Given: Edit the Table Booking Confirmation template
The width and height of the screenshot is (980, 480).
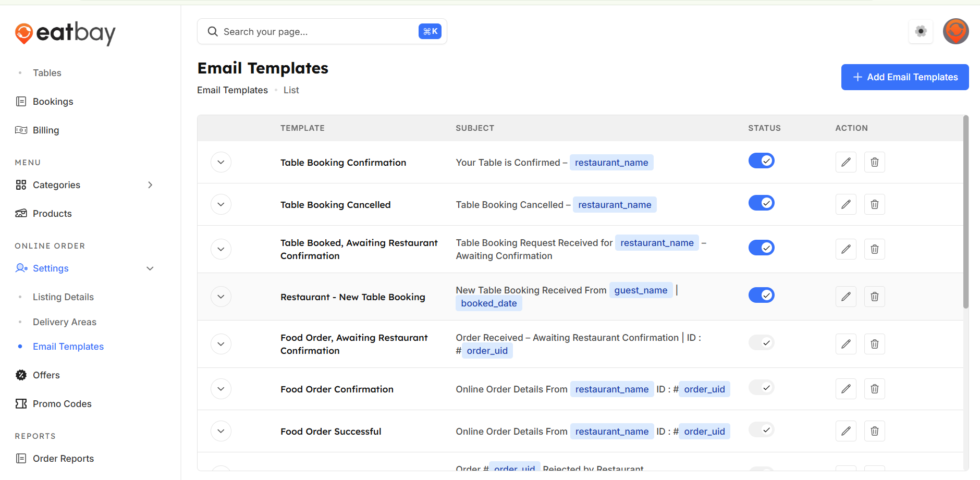Looking at the screenshot, I should [x=846, y=162].
